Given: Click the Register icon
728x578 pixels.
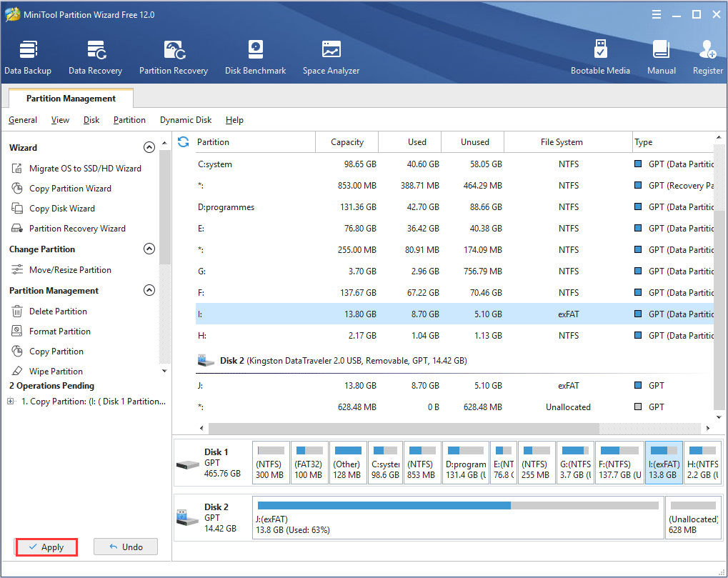Looking at the screenshot, I should click(707, 58).
